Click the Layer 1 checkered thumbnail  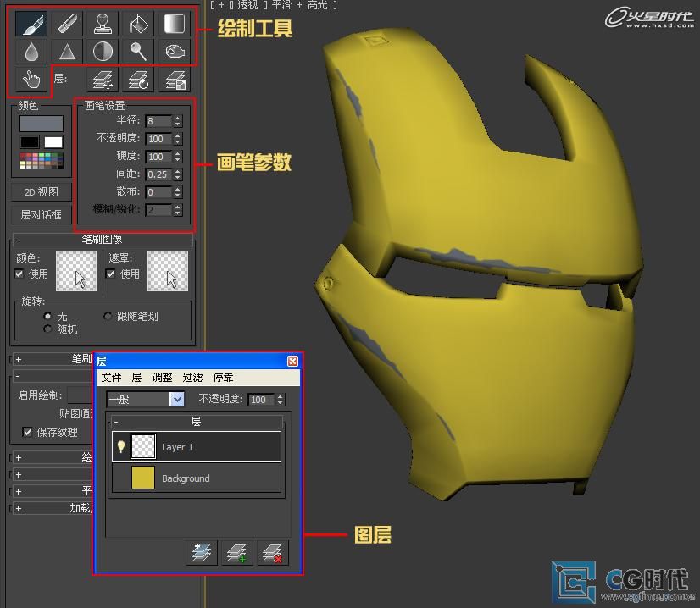(x=143, y=446)
